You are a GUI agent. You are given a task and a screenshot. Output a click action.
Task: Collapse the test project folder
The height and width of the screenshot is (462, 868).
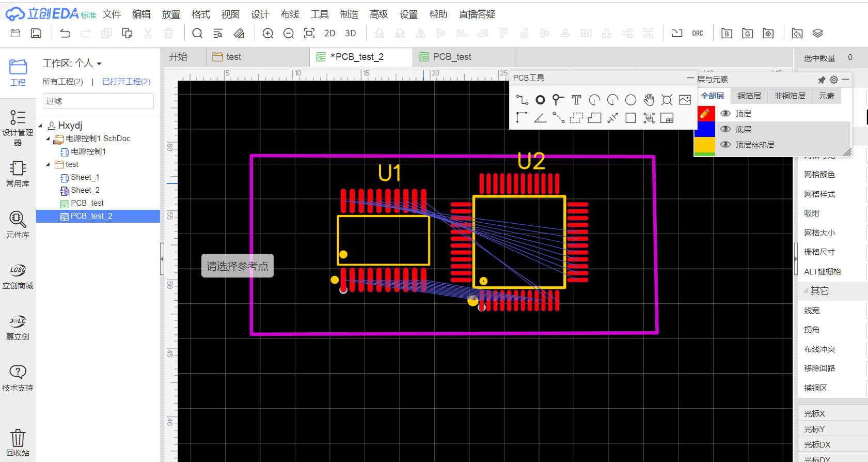coord(48,164)
